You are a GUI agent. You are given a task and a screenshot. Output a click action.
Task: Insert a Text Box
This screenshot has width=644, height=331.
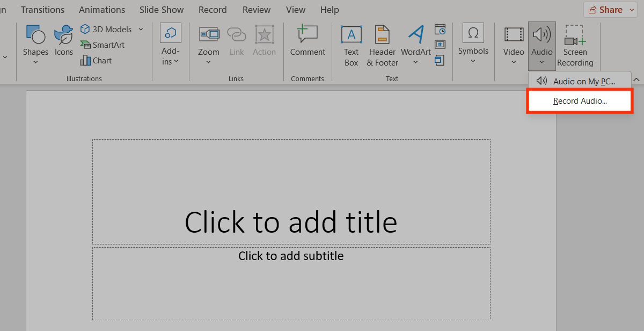pyautogui.click(x=351, y=46)
